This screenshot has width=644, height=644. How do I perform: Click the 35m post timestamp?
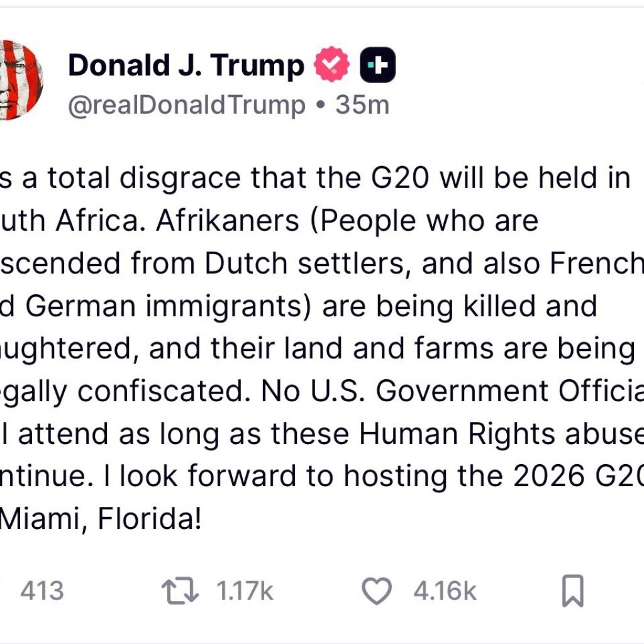tap(362, 105)
